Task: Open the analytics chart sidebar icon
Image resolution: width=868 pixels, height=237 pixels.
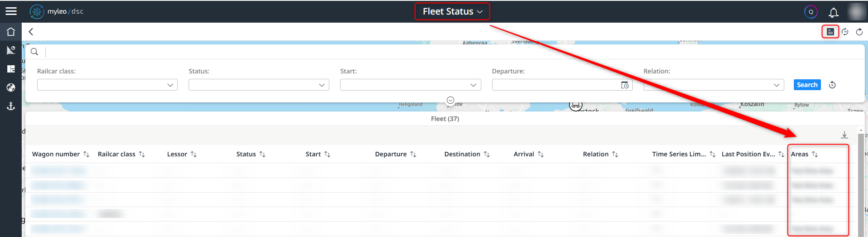Action: tap(11, 50)
